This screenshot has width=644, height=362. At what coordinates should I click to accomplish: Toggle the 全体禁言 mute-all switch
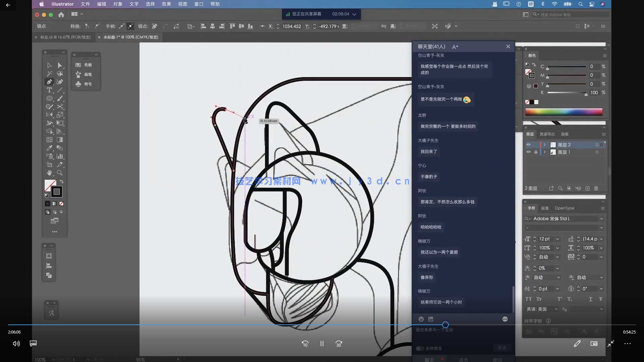[x=420, y=349]
